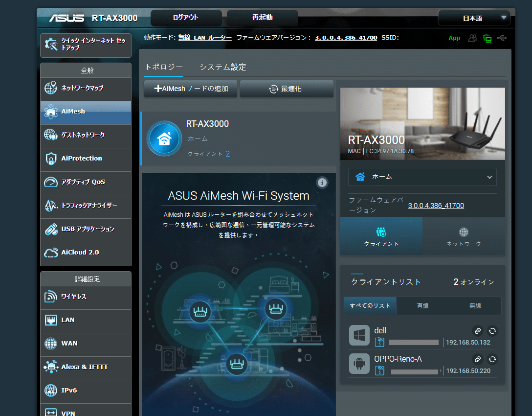Click the dell Windows device icon

[x=359, y=335]
